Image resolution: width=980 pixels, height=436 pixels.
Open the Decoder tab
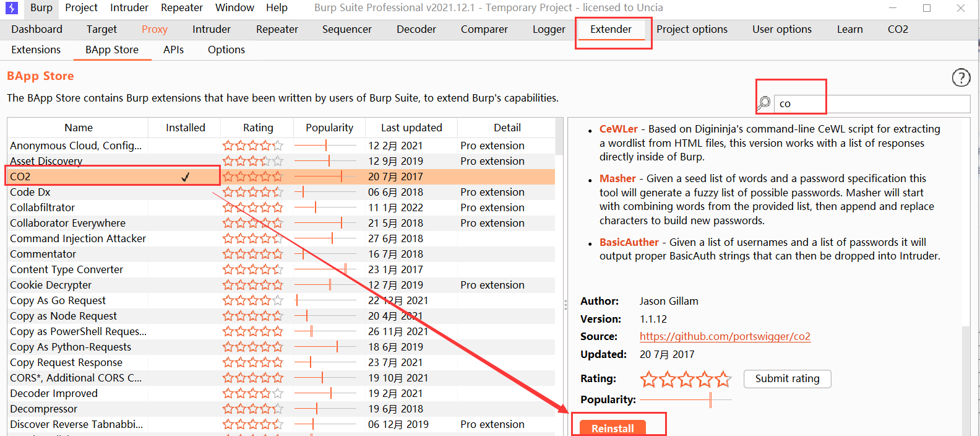pos(416,29)
